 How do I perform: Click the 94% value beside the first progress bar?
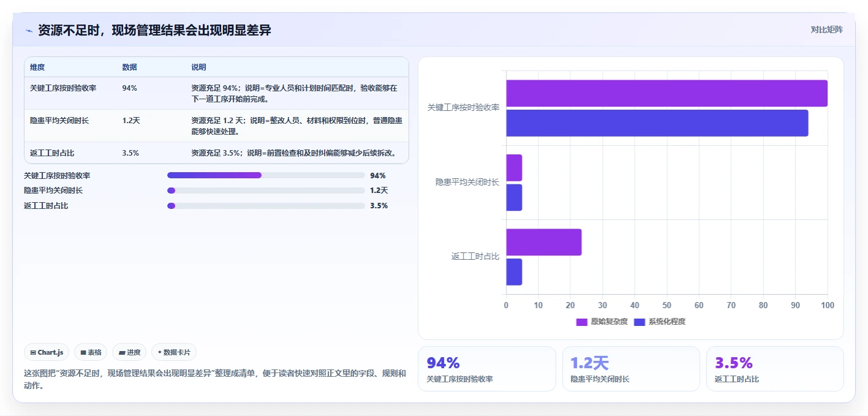(378, 175)
